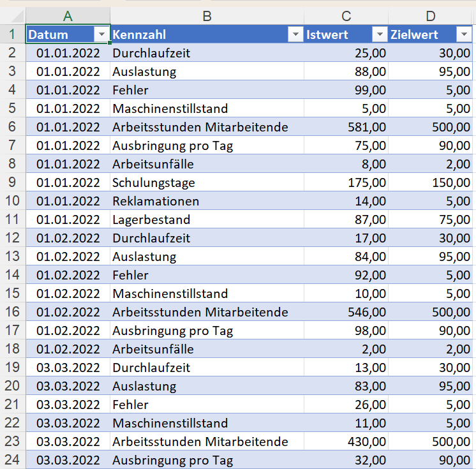Open the Istwert column filter dropdown
The image size is (476, 469).
(380, 34)
